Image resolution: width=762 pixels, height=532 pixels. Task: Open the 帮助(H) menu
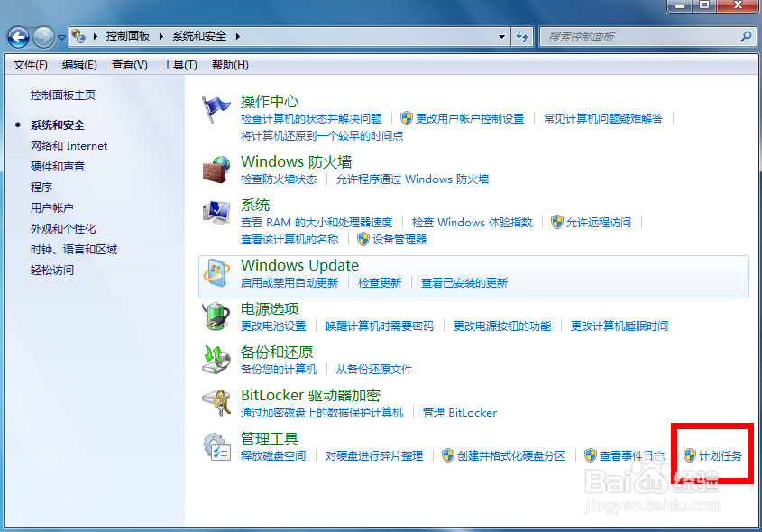point(230,65)
